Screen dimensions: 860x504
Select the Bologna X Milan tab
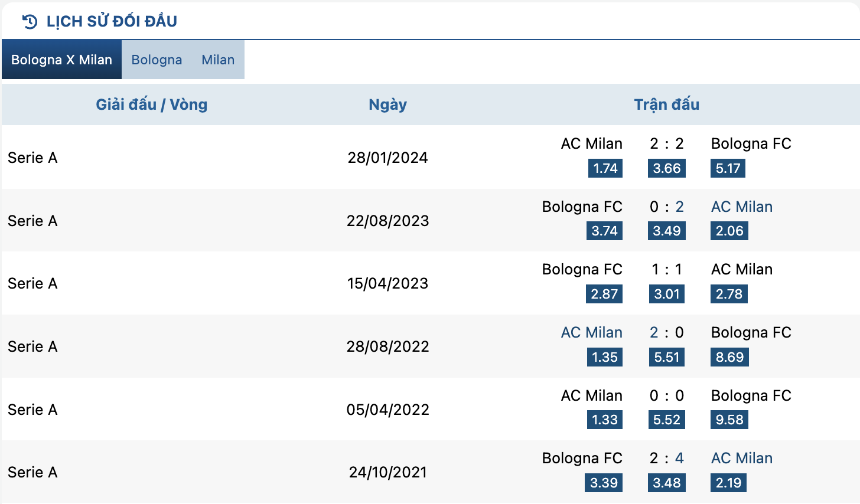(61, 60)
